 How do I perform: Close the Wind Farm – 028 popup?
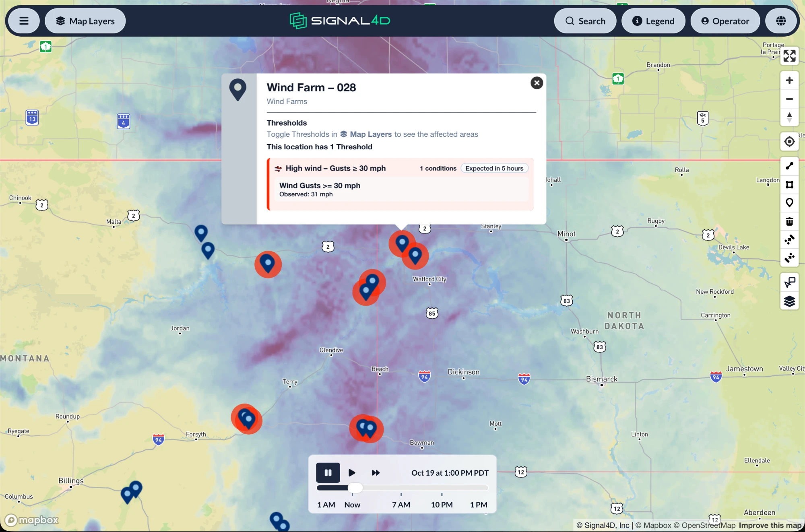pos(537,83)
